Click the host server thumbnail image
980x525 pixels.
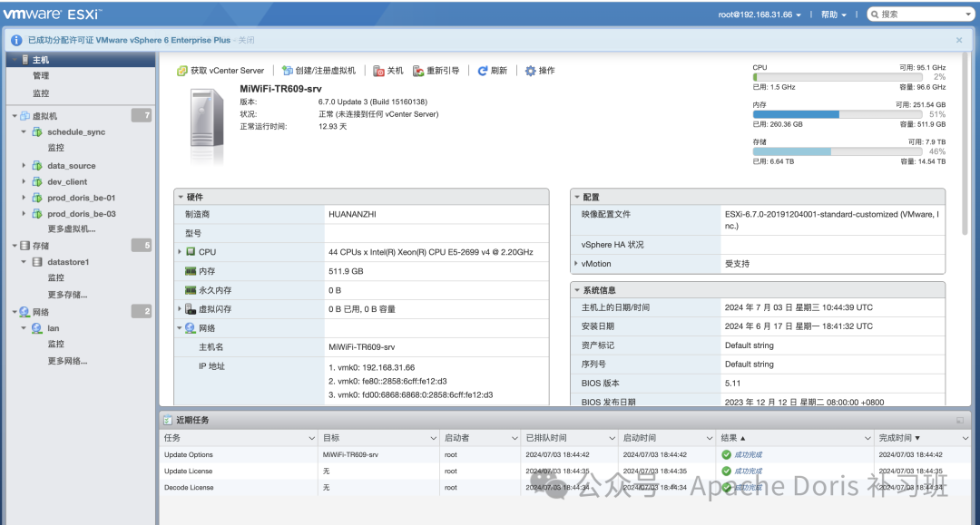[x=207, y=125]
